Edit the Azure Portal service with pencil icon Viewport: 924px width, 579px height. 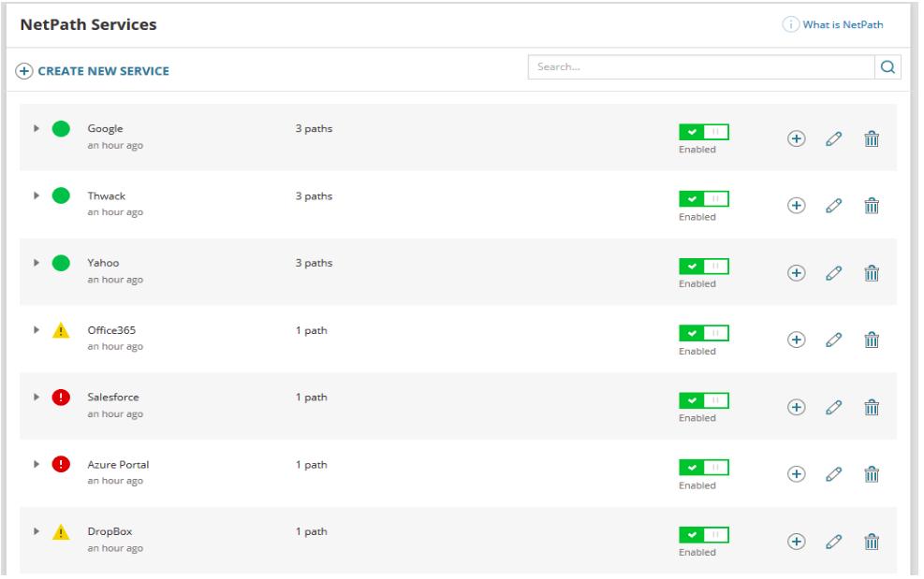coord(833,474)
